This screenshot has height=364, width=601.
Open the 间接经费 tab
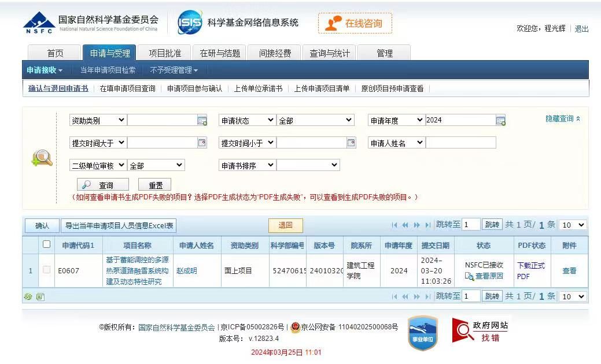pos(275,53)
